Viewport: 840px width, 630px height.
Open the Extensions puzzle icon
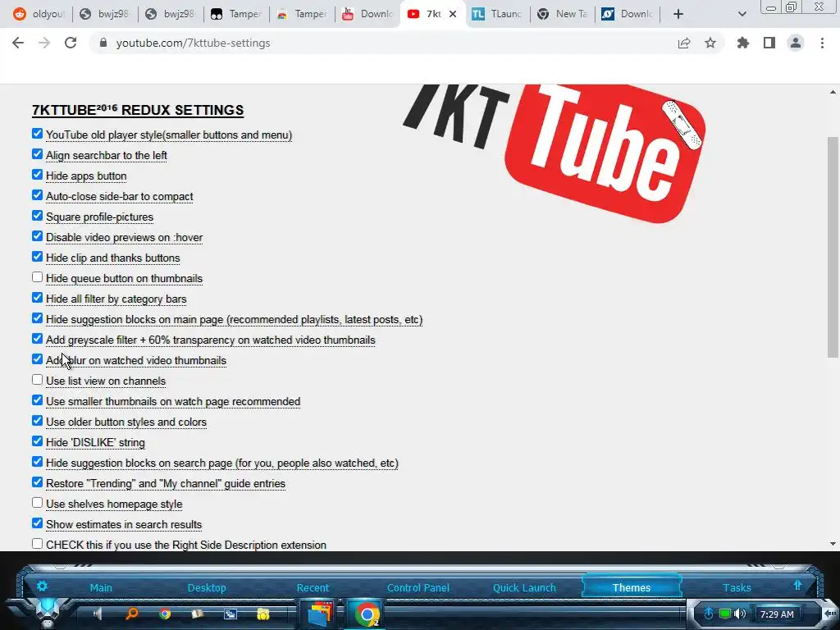[x=743, y=43]
